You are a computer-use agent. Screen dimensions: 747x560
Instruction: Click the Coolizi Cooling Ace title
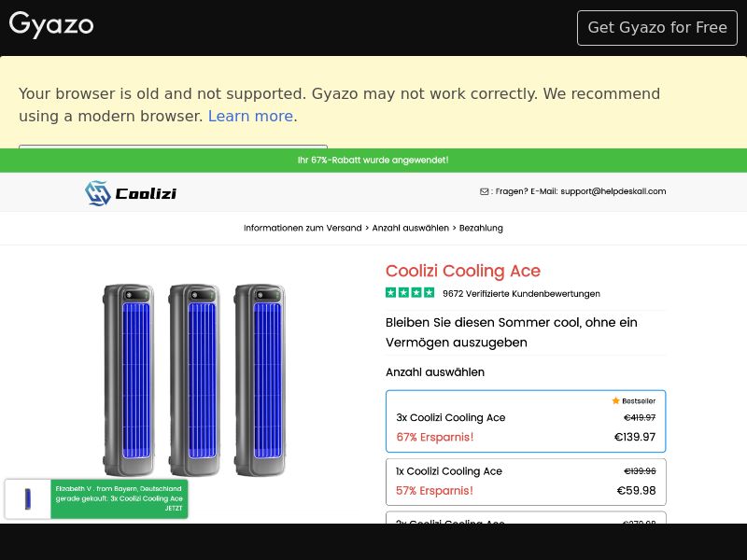click(x=462, y=271)
